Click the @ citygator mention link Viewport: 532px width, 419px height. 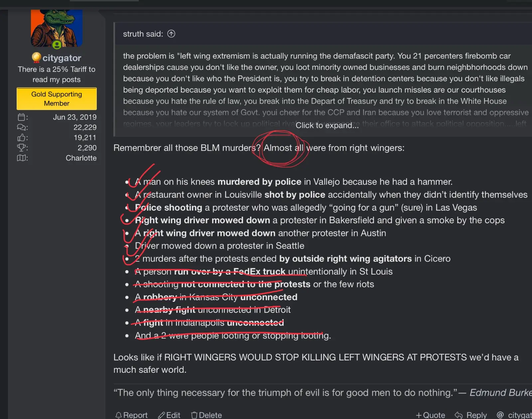coord(514,415)
